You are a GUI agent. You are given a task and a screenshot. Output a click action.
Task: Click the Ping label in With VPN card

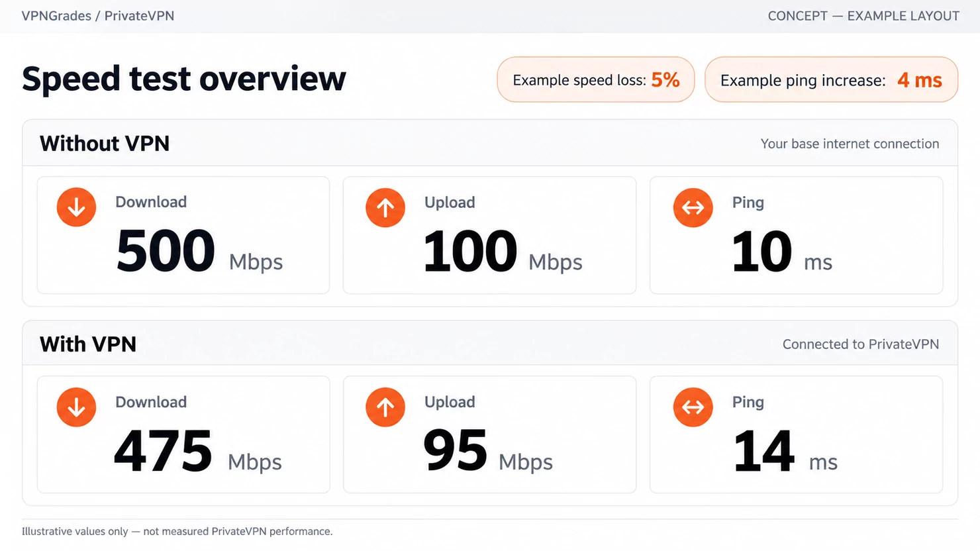point(748,402)
